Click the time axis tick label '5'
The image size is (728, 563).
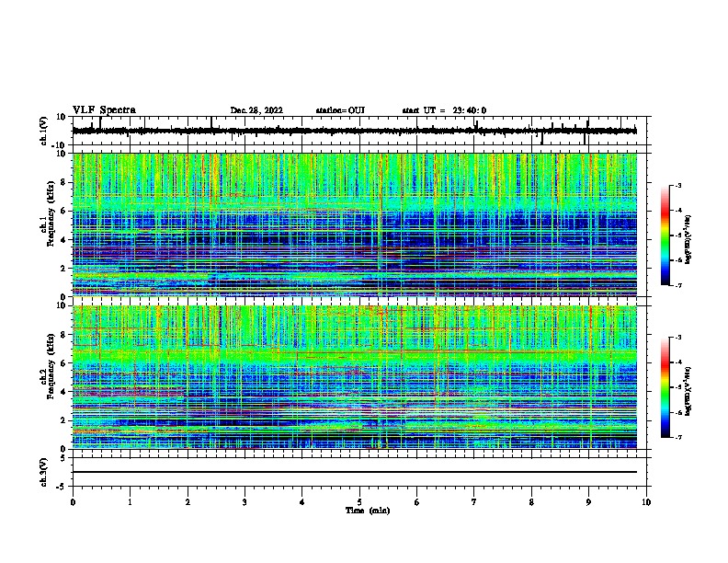[x=359, y=502]
